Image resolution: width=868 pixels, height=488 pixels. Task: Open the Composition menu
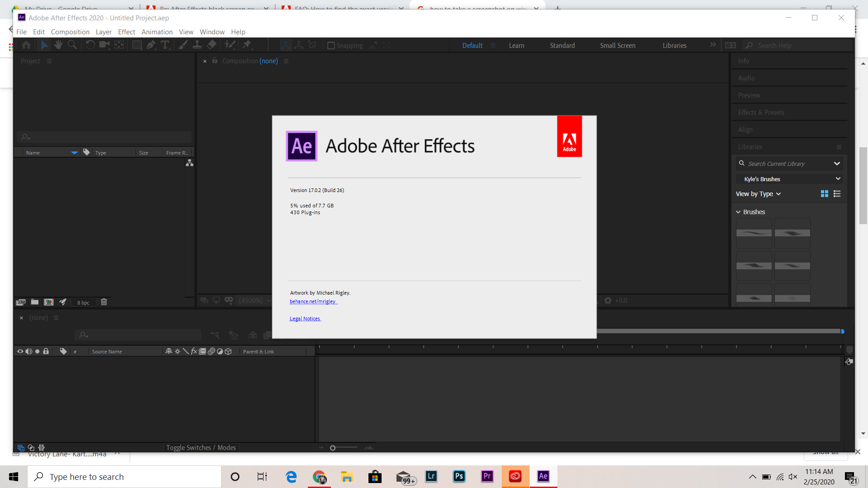[x=70, y=32]
